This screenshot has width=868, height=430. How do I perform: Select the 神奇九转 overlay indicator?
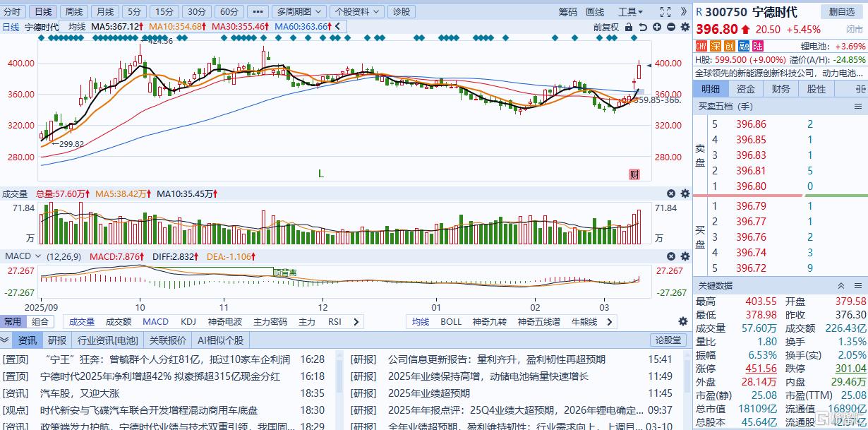pos(490,321)
